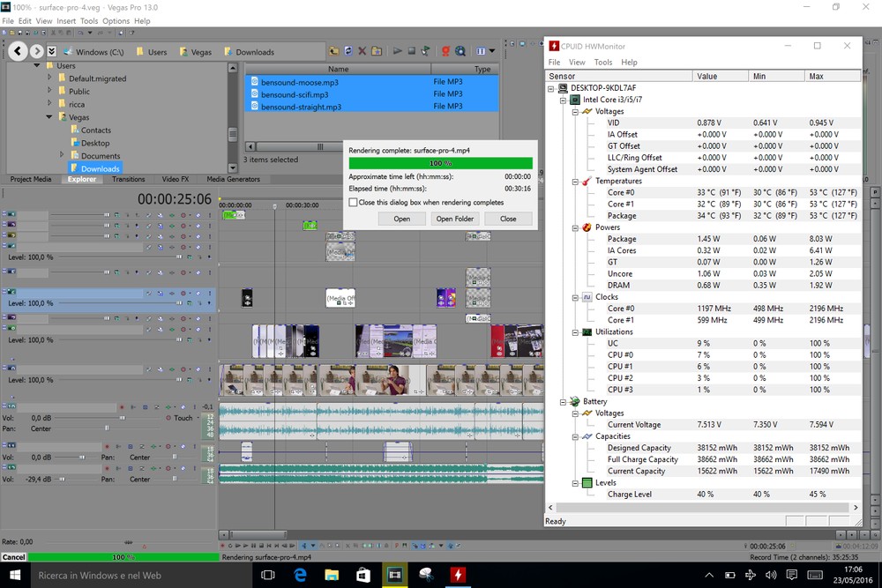This screenshot has width=882, height=588.
Task: Click the Windows Store taskbar icon
Action: pyautogui.click(x=363, y=575)
